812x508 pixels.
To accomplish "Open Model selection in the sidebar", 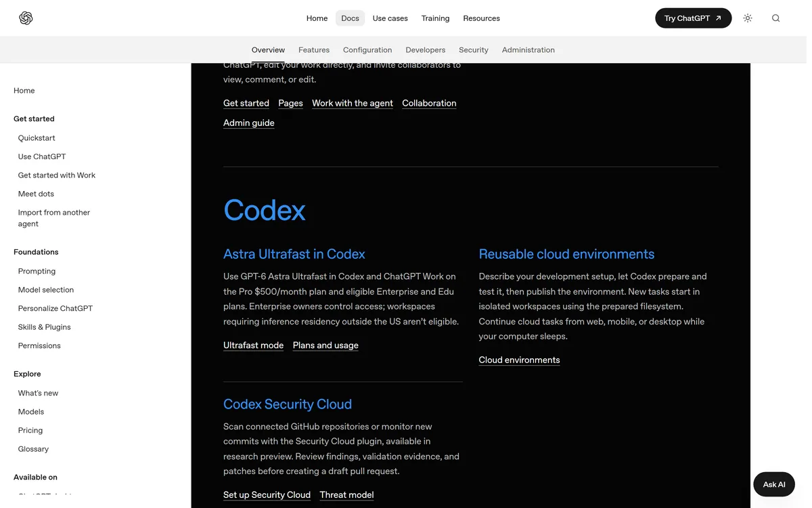I will coord(46,290).
